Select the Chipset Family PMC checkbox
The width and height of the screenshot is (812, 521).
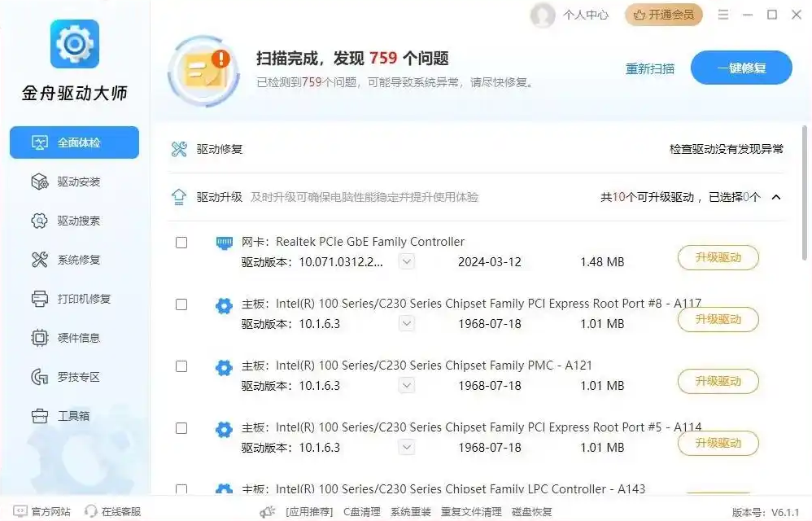click(181, 366)
